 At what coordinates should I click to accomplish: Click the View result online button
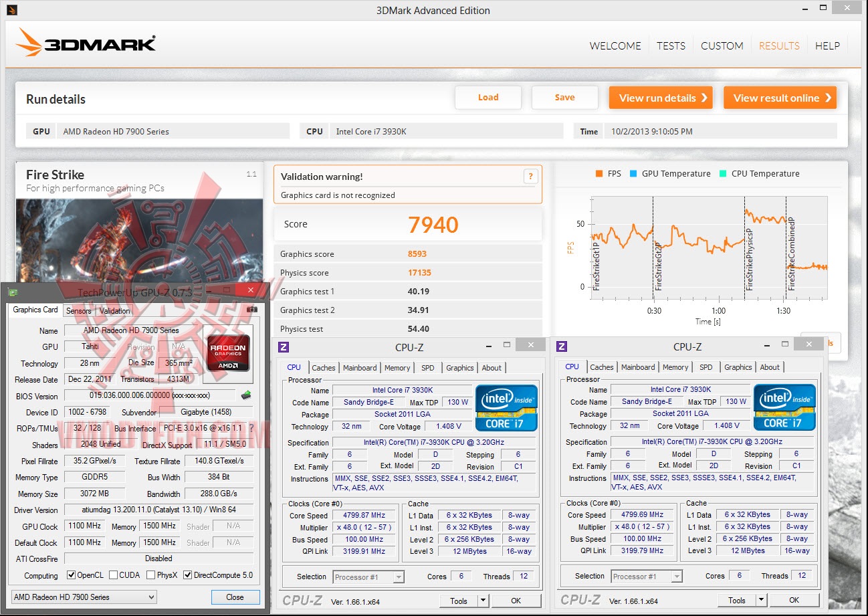pyautogui.click(x=780, y=98)
